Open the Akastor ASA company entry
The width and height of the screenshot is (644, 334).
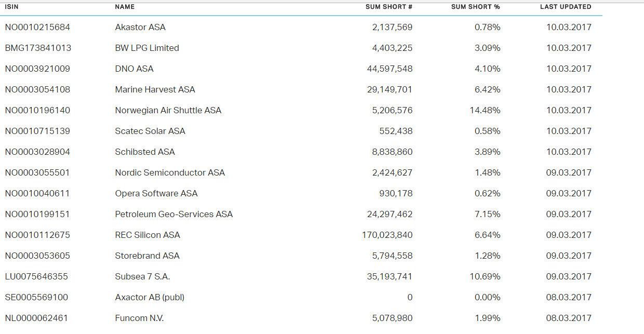(x=140, y=27)
